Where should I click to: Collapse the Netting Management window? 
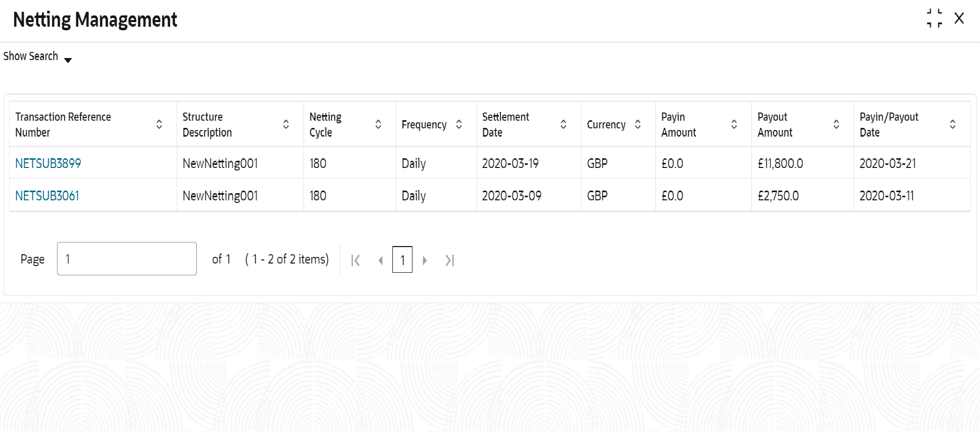point(934,18)
